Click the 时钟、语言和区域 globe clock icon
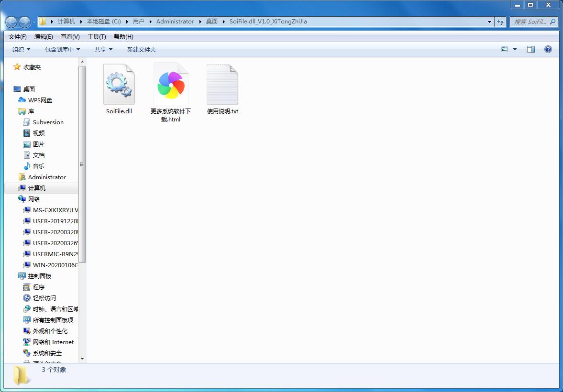The image size is (563, 392). coord(27,309)
